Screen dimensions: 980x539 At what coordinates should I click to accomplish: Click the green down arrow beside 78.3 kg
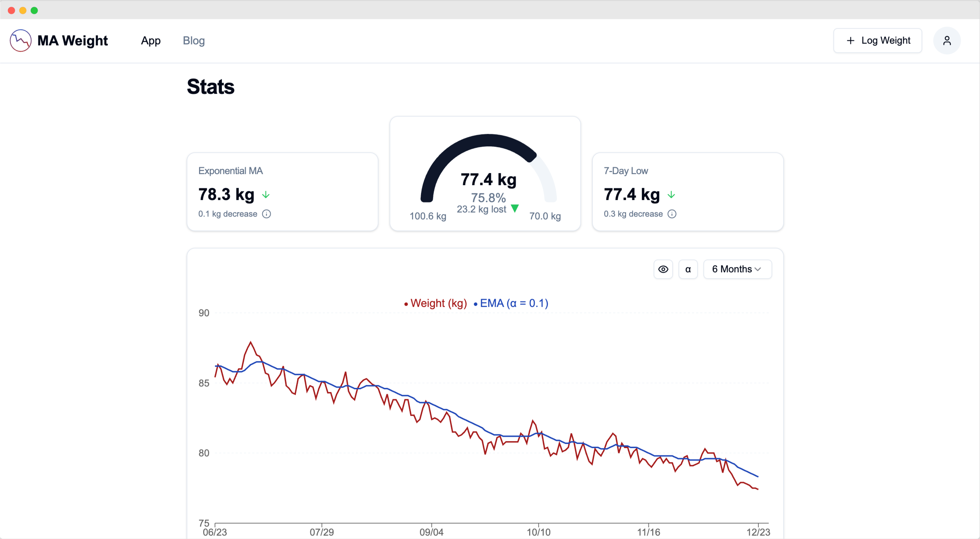(265, 194)
